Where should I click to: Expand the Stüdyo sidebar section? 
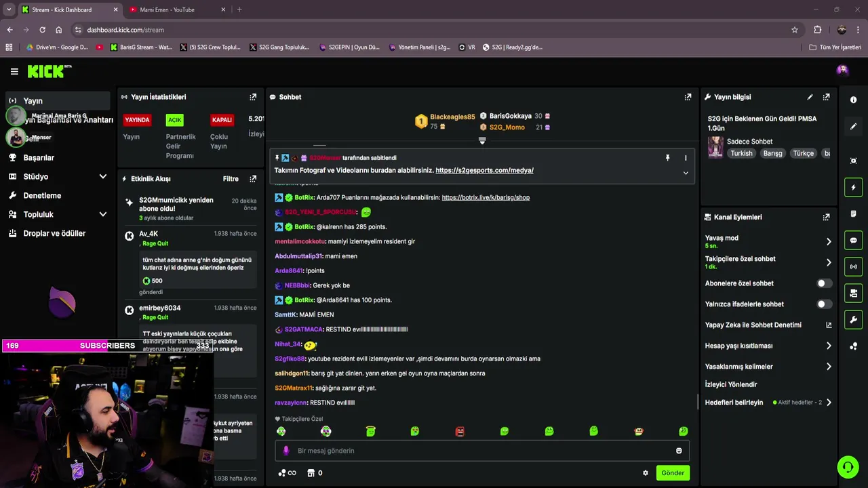tap(103, 176)
